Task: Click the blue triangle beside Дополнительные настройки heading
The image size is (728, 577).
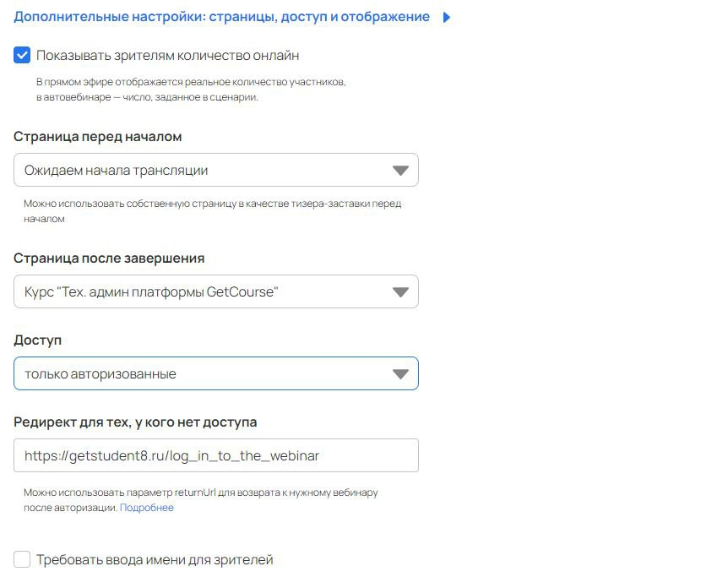Action: point(447,18)
